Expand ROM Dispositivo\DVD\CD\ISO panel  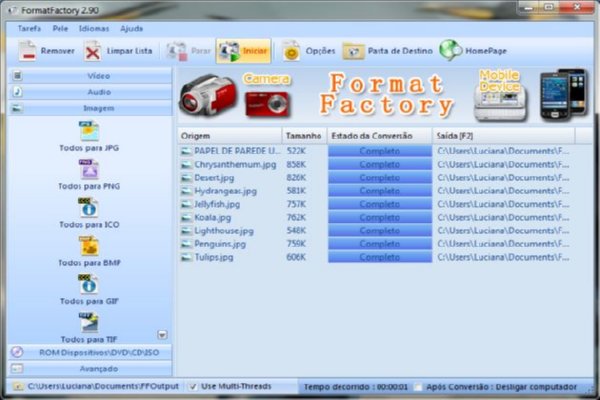click(x=90, y=353)
